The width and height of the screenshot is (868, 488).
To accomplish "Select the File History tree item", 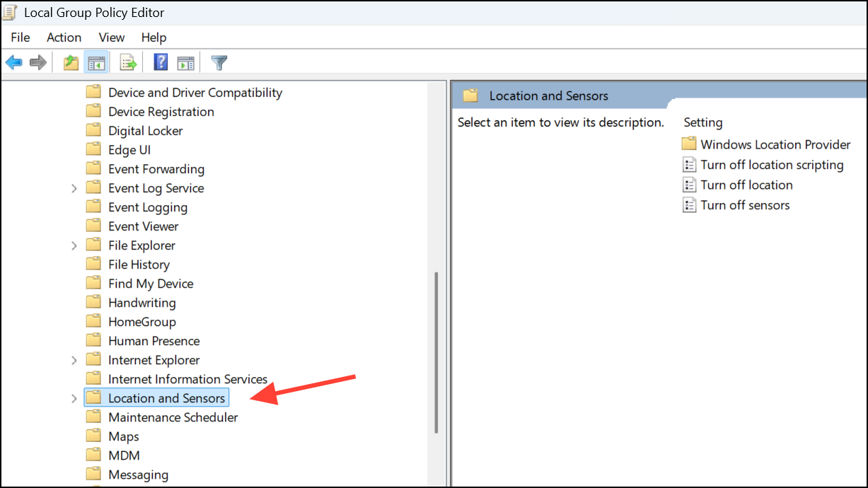I will 139,264.
